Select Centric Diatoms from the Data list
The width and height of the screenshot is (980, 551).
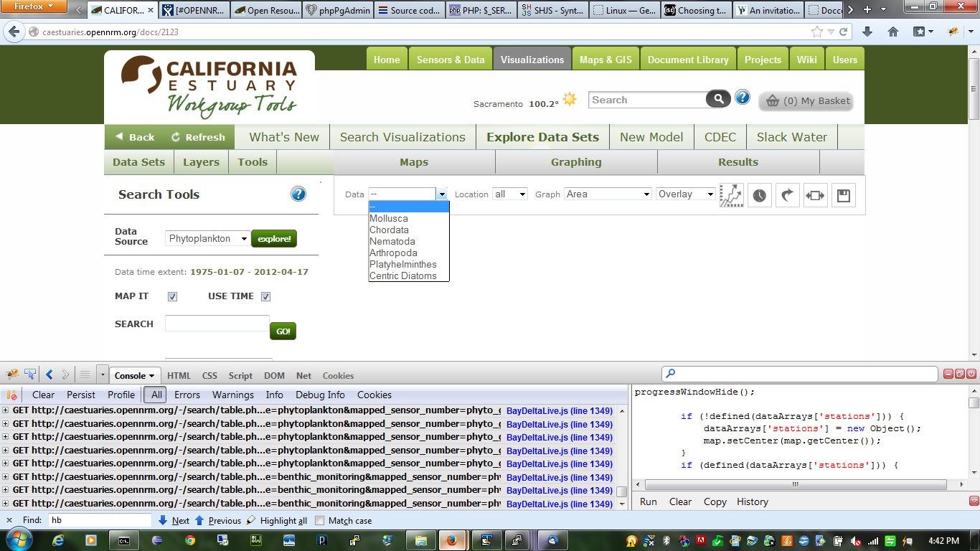point(408,275)
